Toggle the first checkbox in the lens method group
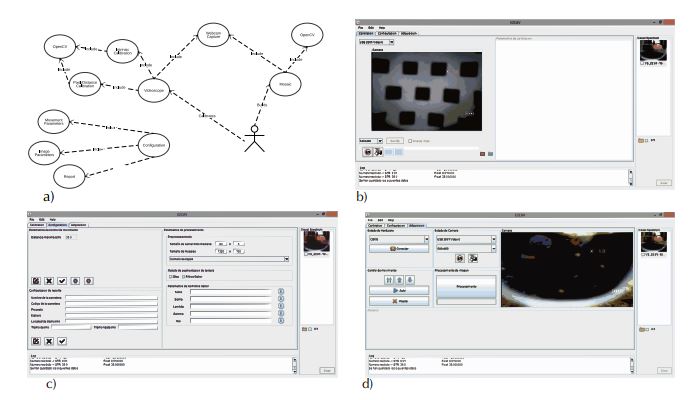 [171, 278]
